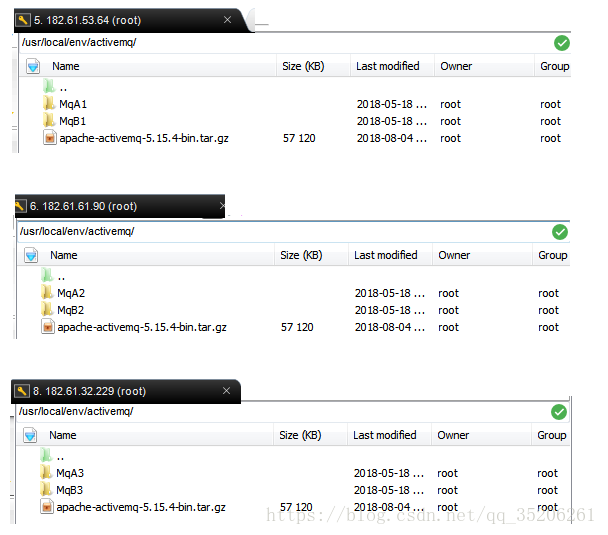608x535 pixels.
Task: Open the blue dropdown icon in third panel header
Action: tap(30, 435)
